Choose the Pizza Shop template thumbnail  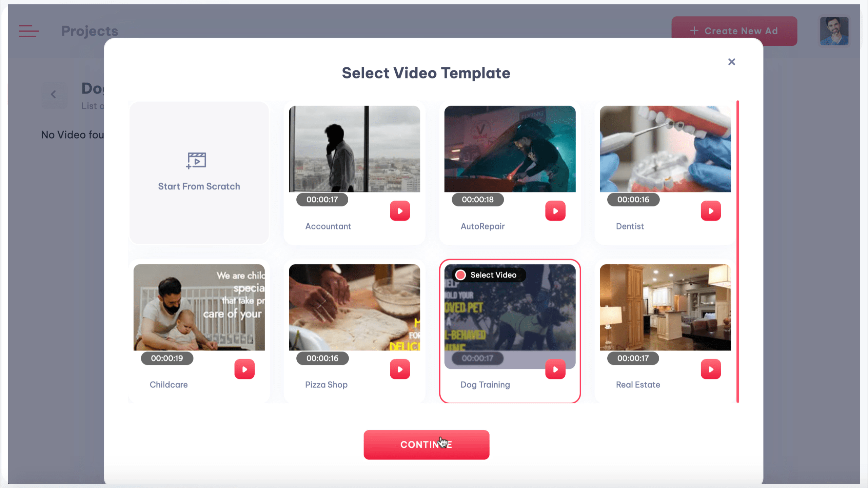354,307
